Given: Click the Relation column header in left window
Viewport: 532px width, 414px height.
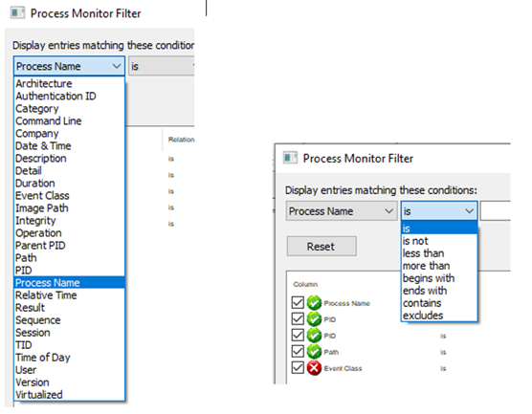Looking at the screenshot, I should point(181,140).
